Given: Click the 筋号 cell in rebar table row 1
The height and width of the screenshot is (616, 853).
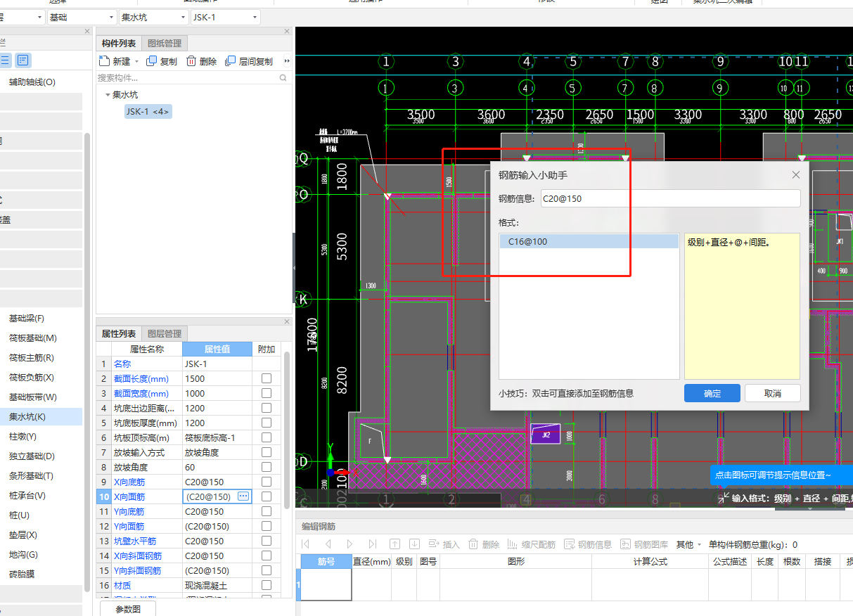Looking at the screenshot, I should 326,584.
